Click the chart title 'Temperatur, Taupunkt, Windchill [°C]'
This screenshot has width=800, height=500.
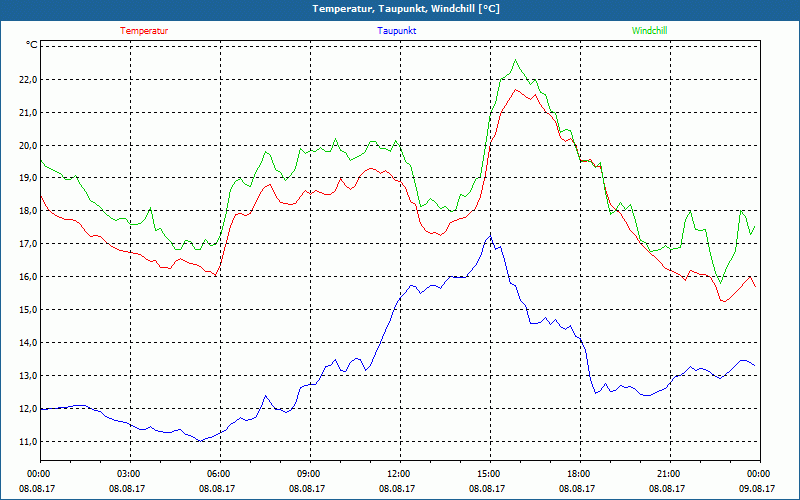point(400,9)
